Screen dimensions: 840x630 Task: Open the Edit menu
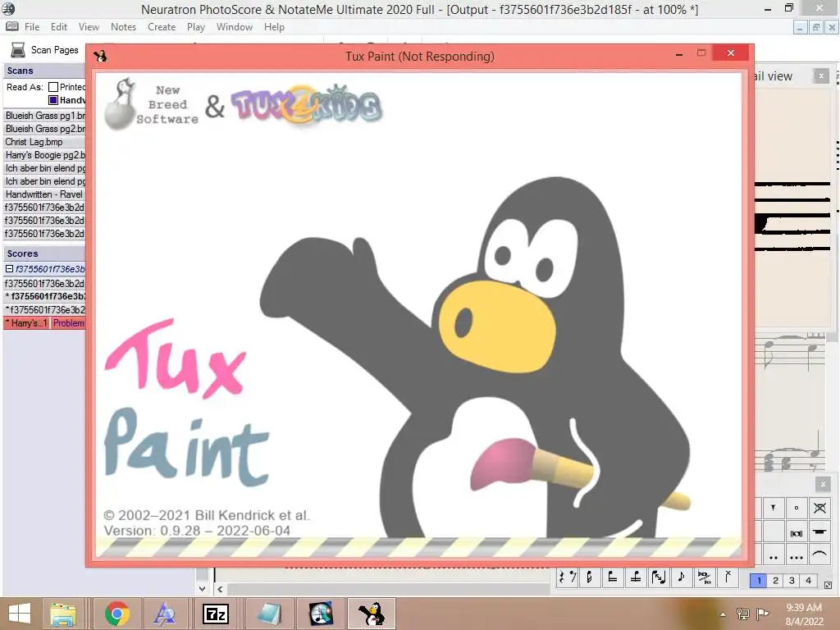coord(59,27)
